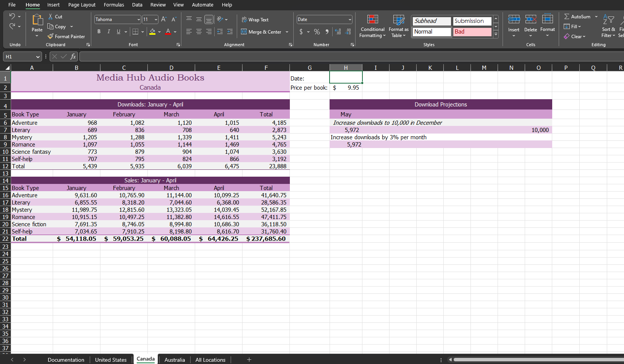Open the Australia sheet tab
The image size is (624, 364).
coord(175,360)
